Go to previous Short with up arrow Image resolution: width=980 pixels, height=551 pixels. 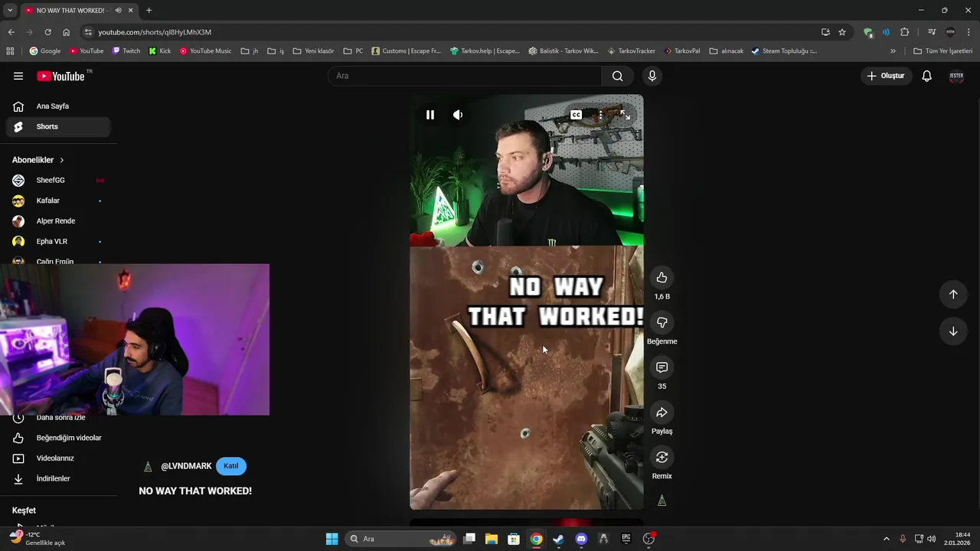click(x=953, y=295)
